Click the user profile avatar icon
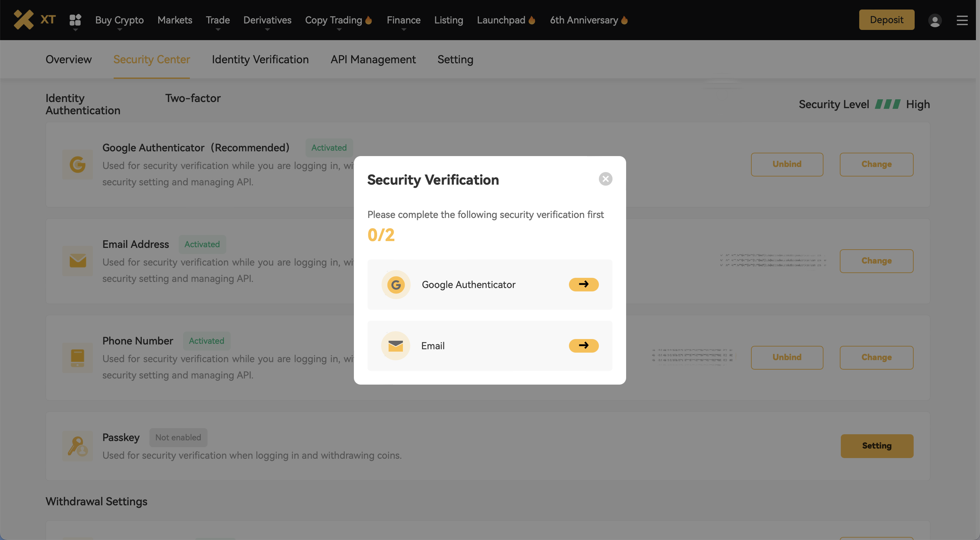 tap(935, 20)
